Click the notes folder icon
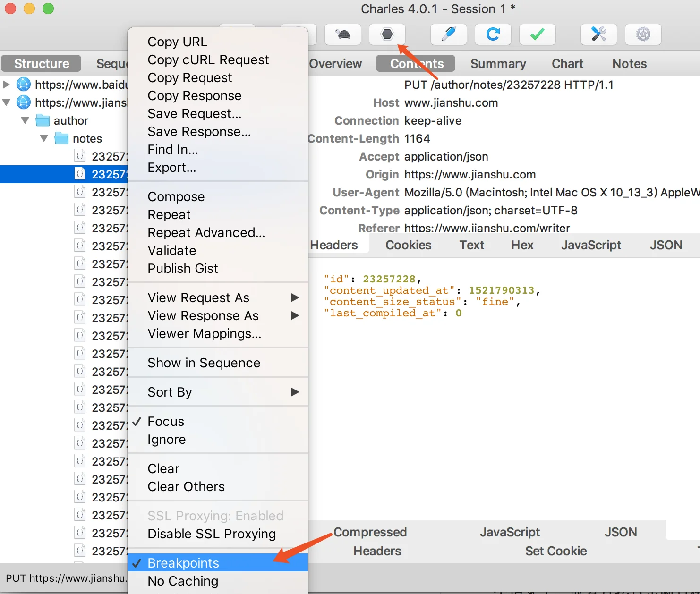This screenshot has height=594, width=700. (62, 138)
